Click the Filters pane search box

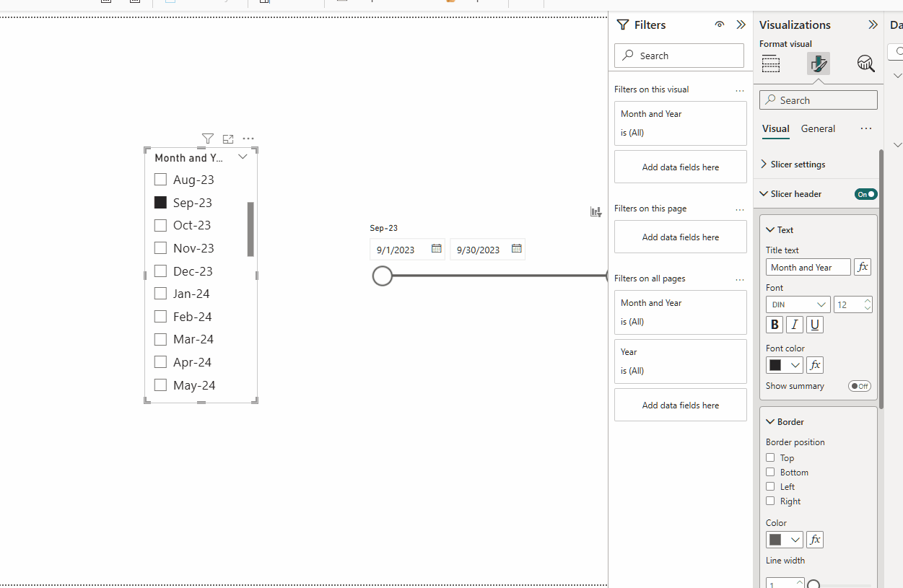tap(679, 56)
